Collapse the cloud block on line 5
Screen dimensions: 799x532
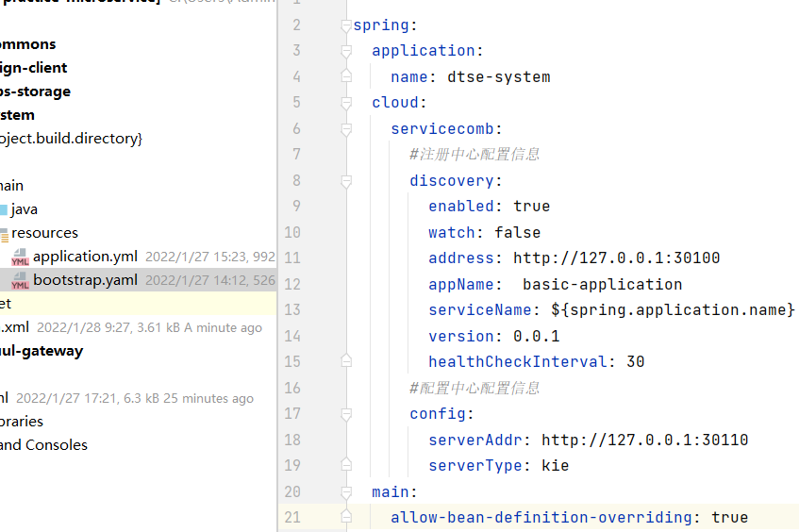(x=346, y=102)
